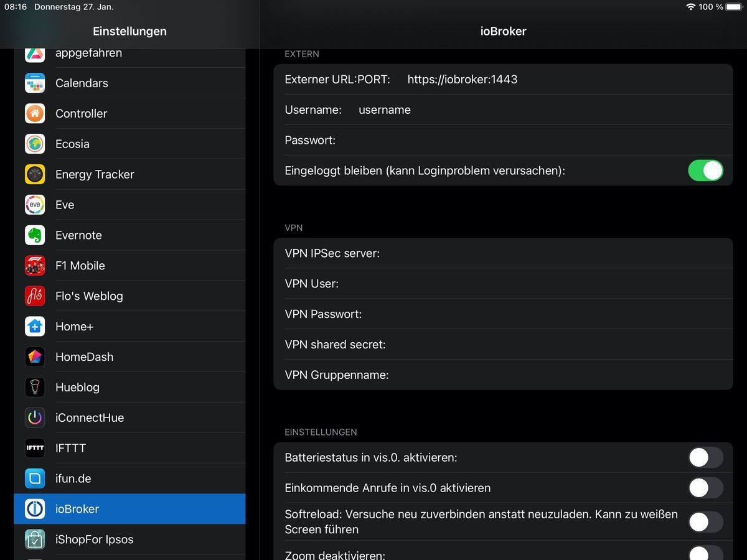Open Ecosia settings entry
Image resolution: width=747 pixels, height=560 pixels.
point(129,144)
